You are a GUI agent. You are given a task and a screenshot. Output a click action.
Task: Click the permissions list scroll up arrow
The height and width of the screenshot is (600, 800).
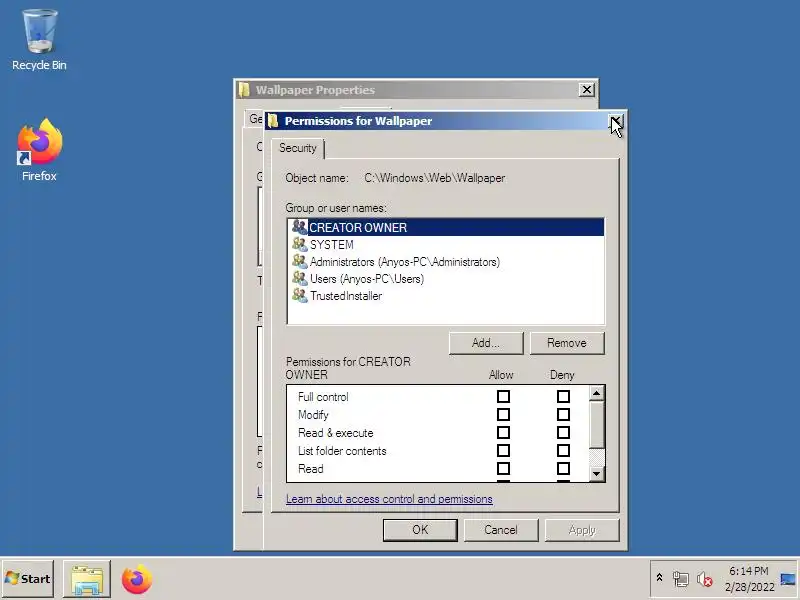(x=596, y=393)
